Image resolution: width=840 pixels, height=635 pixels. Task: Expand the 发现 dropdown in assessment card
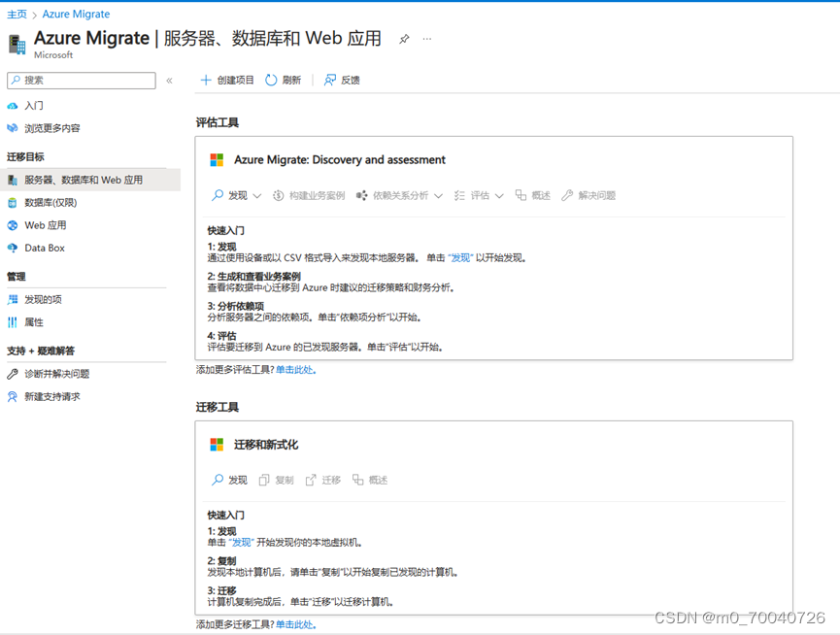(257, 196)
